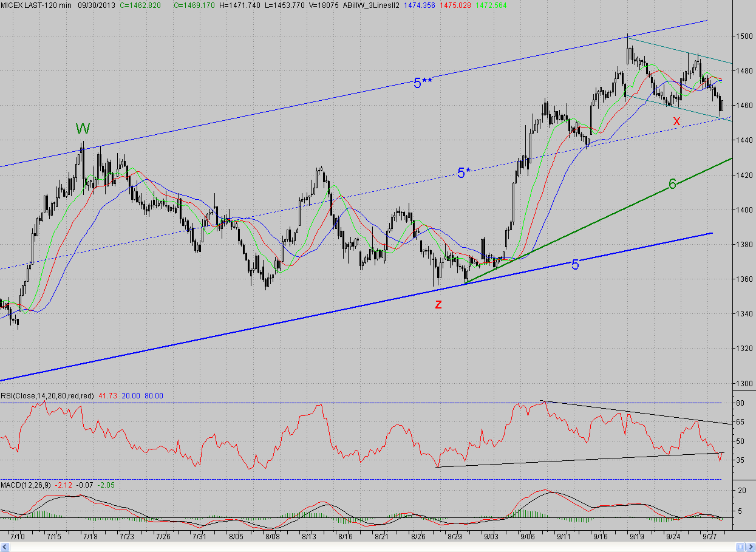Click the 8/29 date on the time axis
756x552 pixels.
[x=455, y=537]
